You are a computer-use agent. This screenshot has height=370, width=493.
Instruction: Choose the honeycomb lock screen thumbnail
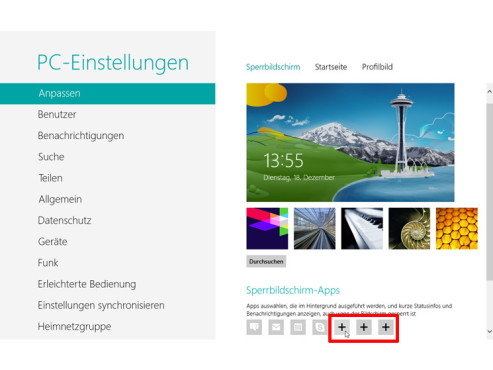pyautogui.click(x=457, y=229)
